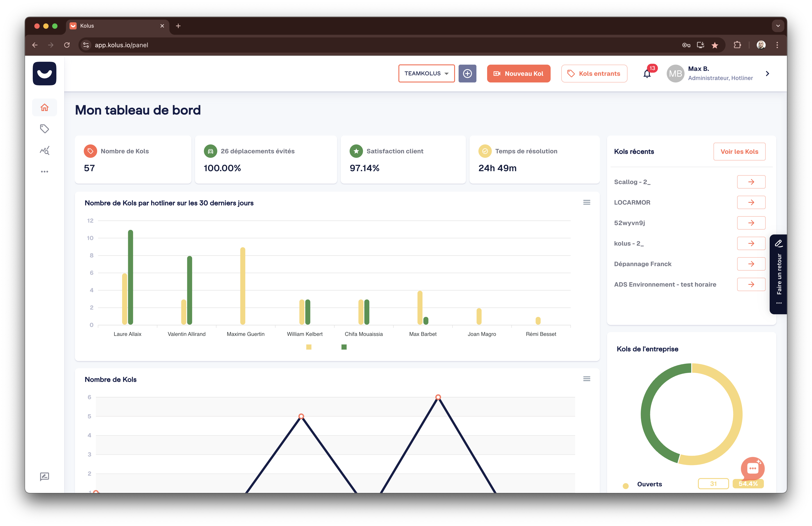Image resolution: width=812 pixels, height=526 pixels.
Task: Toggle the green series in bar chart legend
Action: click(344, 347)
